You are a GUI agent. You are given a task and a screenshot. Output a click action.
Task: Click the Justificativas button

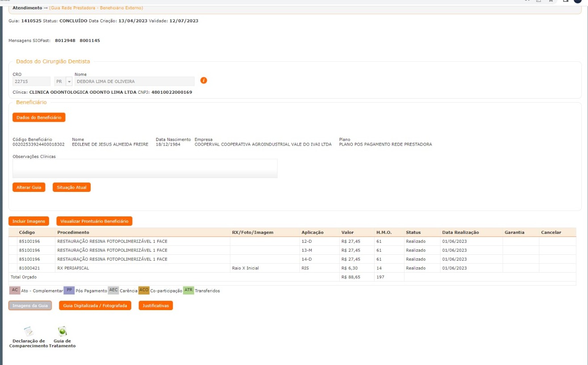pyautogui.click(x=155, y=306)
